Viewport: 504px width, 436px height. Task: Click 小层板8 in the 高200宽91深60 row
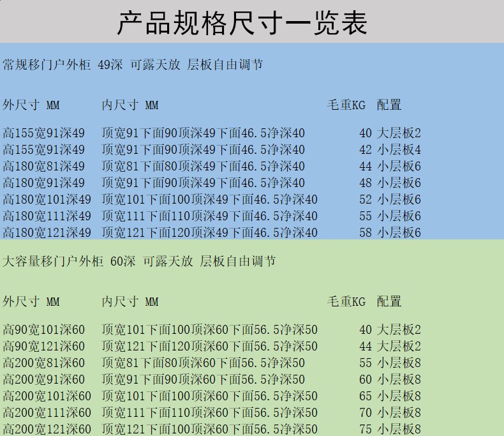pyautogui.click(x=399, y=379)
